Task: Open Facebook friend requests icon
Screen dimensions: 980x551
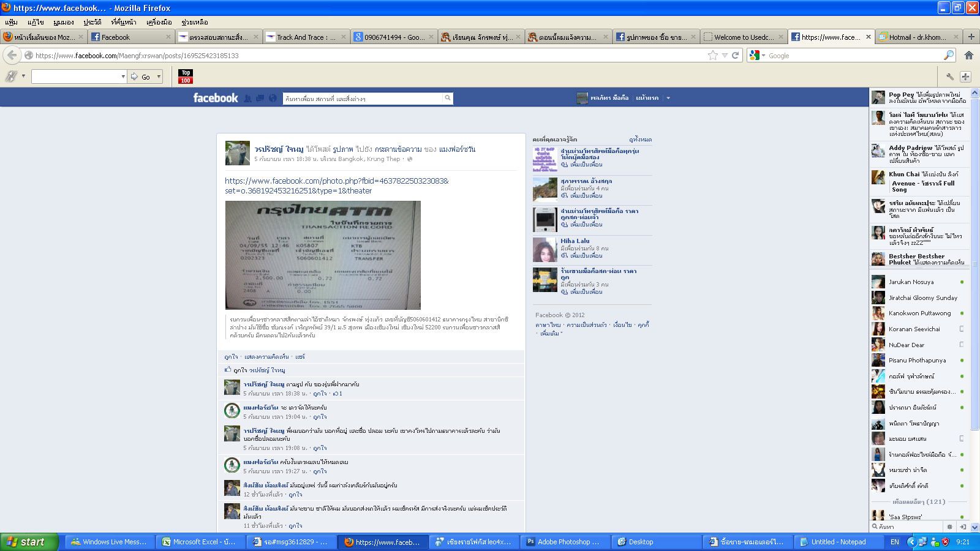Action: pos(247,98)
